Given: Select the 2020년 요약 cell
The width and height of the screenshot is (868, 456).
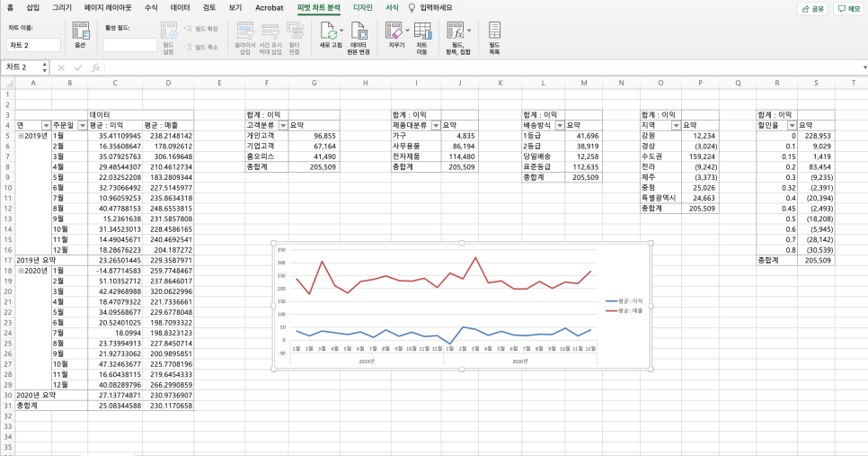Looking at the screenshot, I should click(51, 396).
